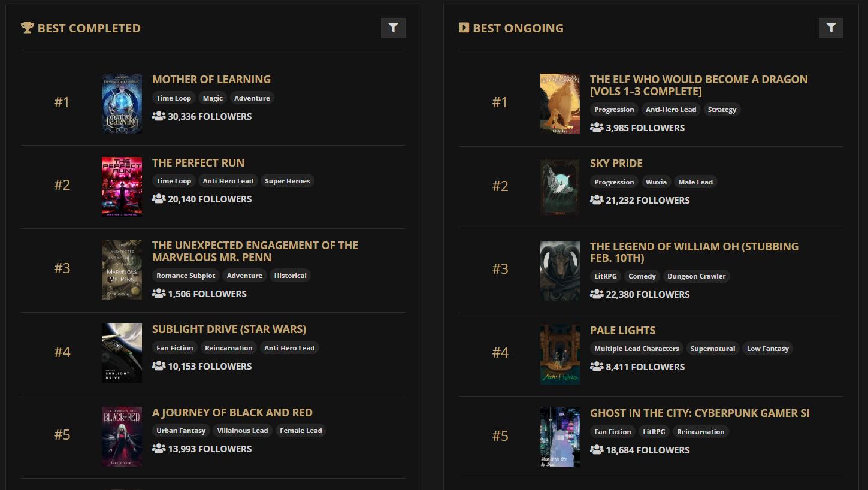Click followers icon next to 30,336 Followers

coord(159,116)
